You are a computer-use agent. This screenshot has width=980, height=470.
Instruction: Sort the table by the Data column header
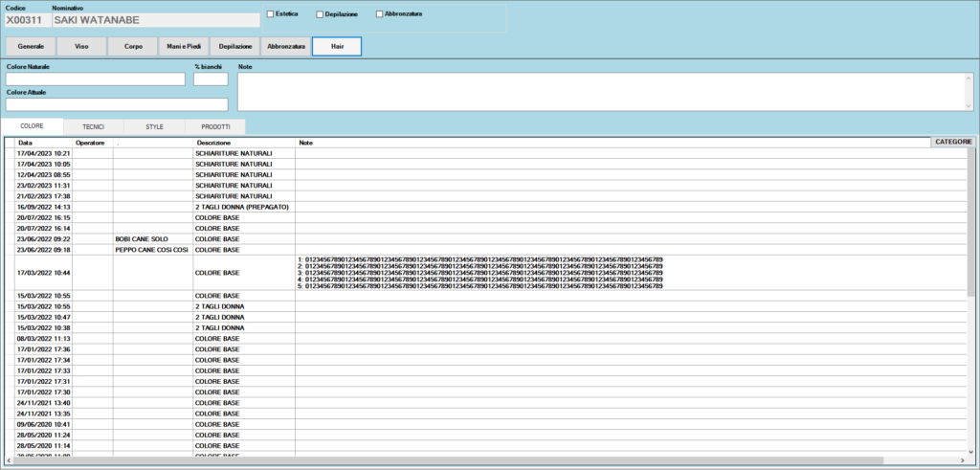pyautogui.click(x=44, y=143)
